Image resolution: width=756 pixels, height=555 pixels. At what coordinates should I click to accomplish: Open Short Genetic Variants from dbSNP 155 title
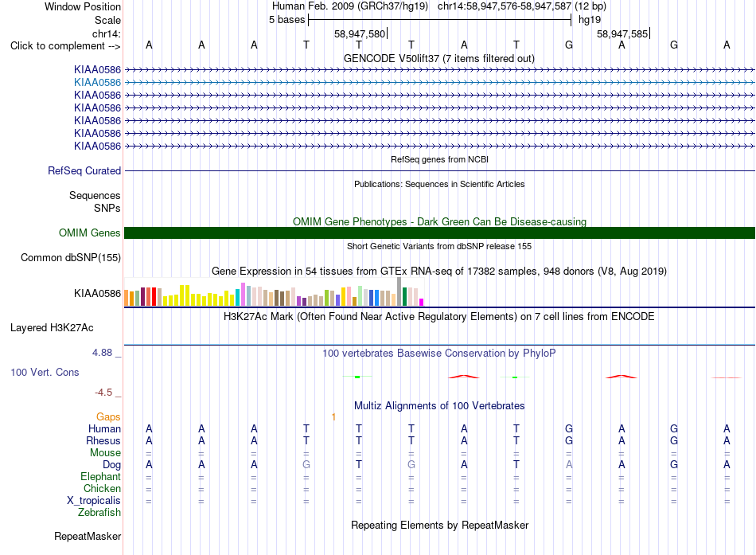pyautogui.click(x=439, y=246)
